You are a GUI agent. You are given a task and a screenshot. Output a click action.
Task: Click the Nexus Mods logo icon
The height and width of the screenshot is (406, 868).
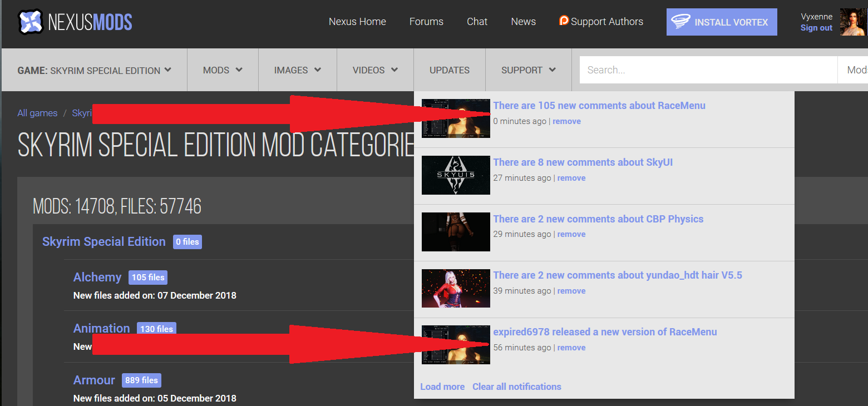[30, 22]
